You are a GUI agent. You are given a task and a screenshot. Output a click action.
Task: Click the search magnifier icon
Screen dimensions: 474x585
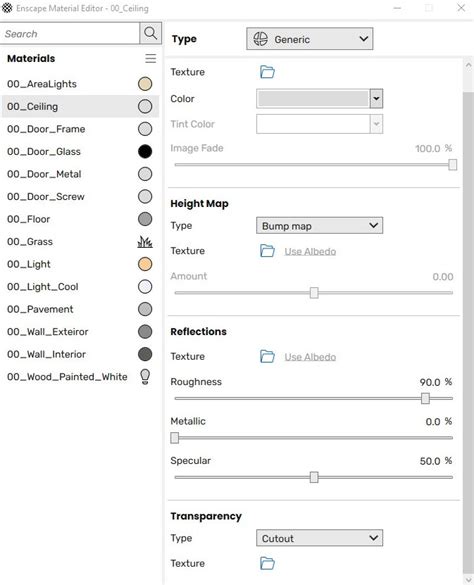click(150, 33)
